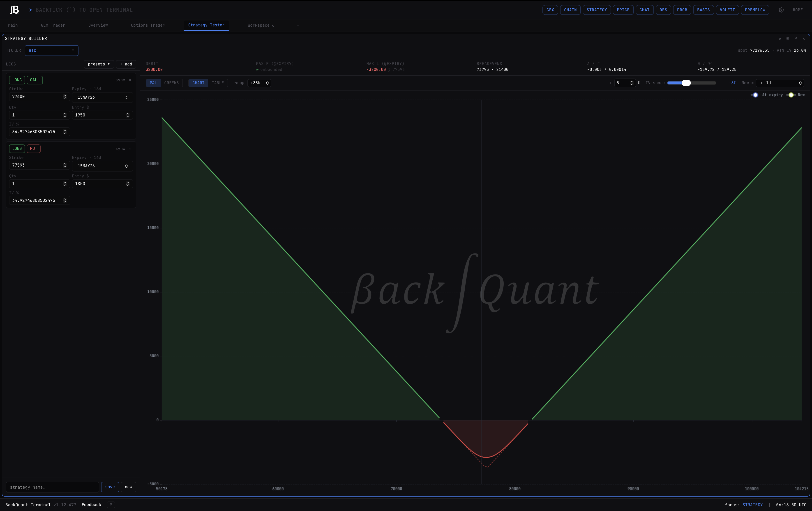Image resolution: width=812 pixels, height=511 pixels.
Task: Step the call leg IV % spinner
Action: [x=65, y=132]
